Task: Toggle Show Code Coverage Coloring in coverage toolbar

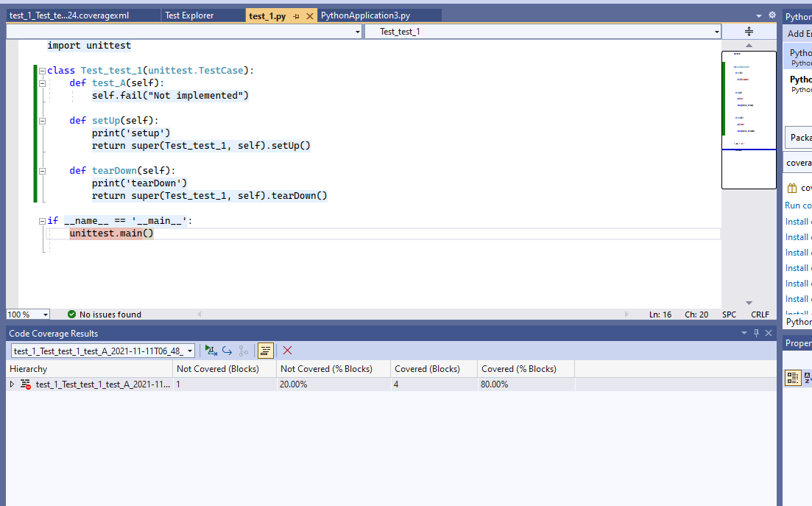Action: pos(265,350)
